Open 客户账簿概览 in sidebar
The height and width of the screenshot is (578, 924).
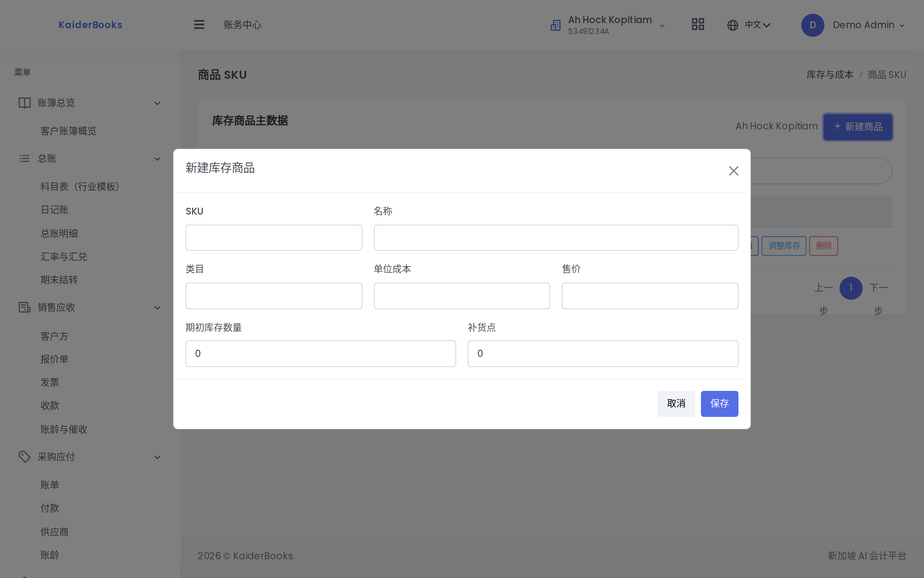pyautogui.click(x=68, y=131)
